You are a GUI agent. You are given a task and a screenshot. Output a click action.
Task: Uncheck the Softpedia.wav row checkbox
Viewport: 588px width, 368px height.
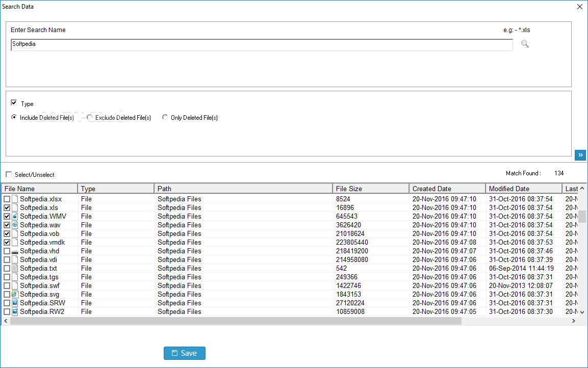tap(7, 225)
